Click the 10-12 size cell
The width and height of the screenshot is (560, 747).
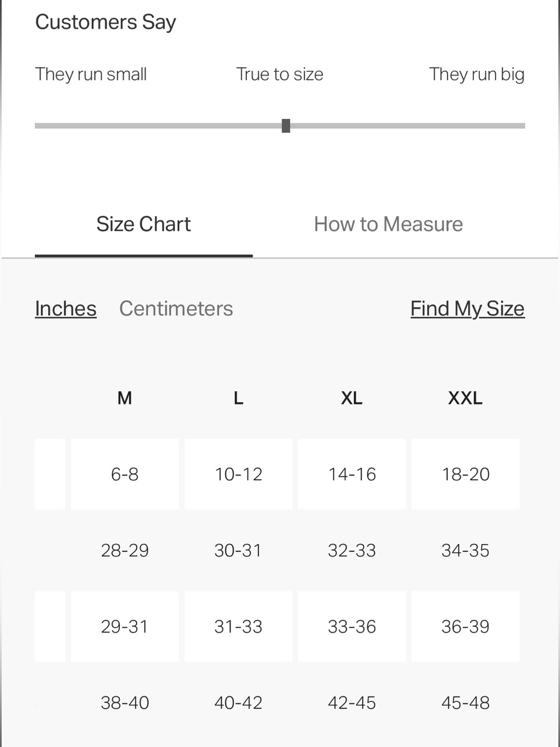point(239,474)
